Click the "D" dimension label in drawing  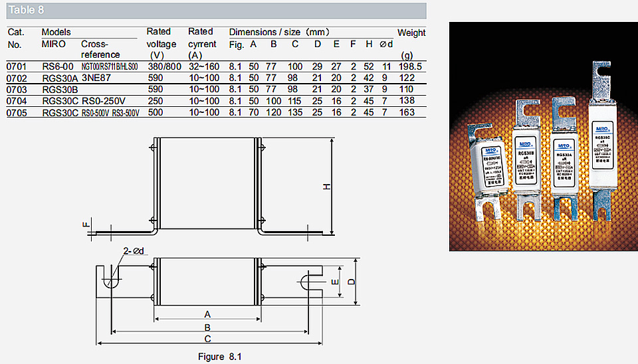click(x=352, y=282)
